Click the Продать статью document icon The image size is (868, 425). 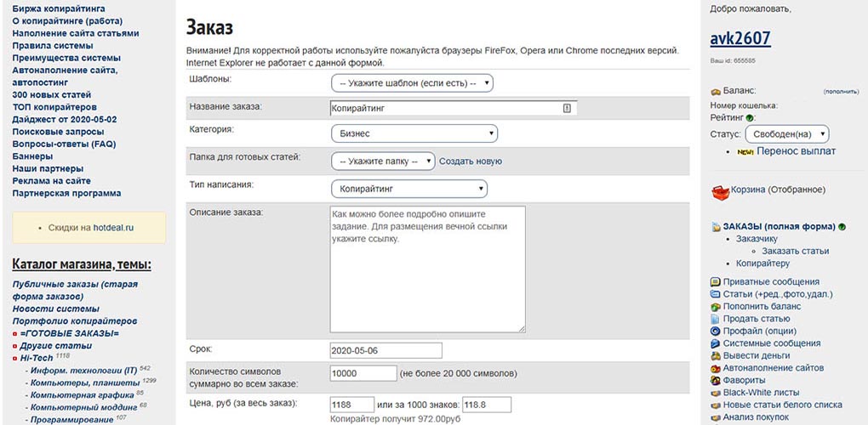click(715, 319)
